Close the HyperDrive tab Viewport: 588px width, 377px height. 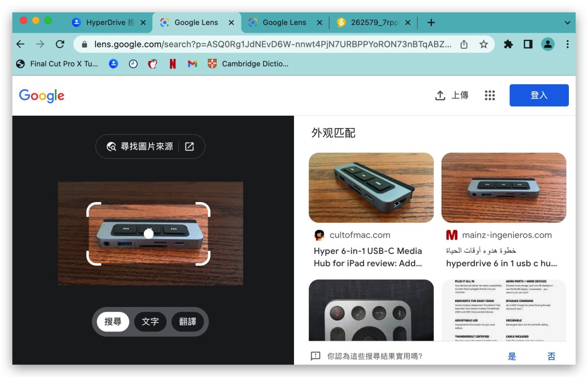click(143, 23)
